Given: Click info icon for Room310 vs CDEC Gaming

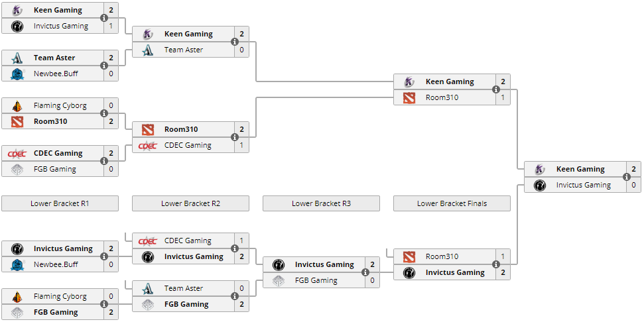Looking at the screenshot, I should point(235,137).
